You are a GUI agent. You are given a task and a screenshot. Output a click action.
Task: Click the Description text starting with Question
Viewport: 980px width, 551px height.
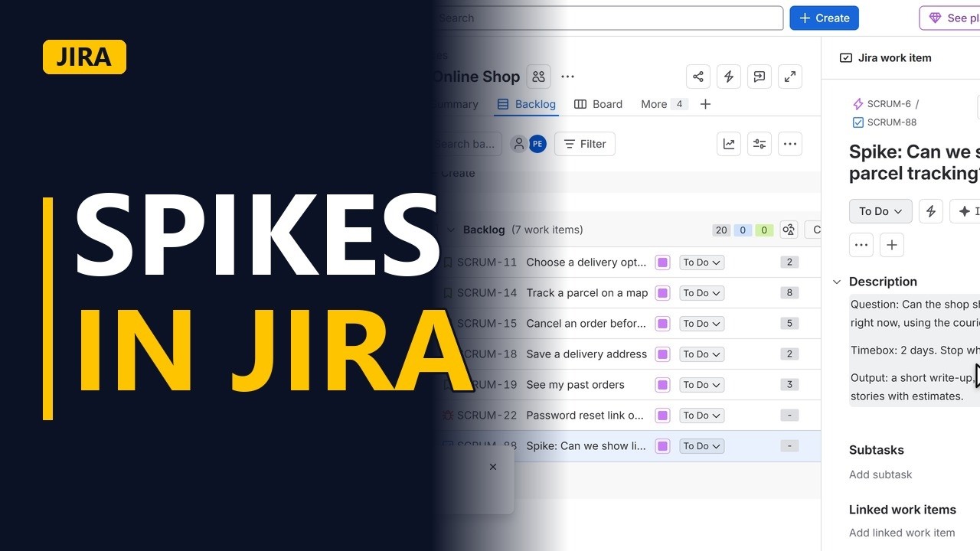coord(915,313)
